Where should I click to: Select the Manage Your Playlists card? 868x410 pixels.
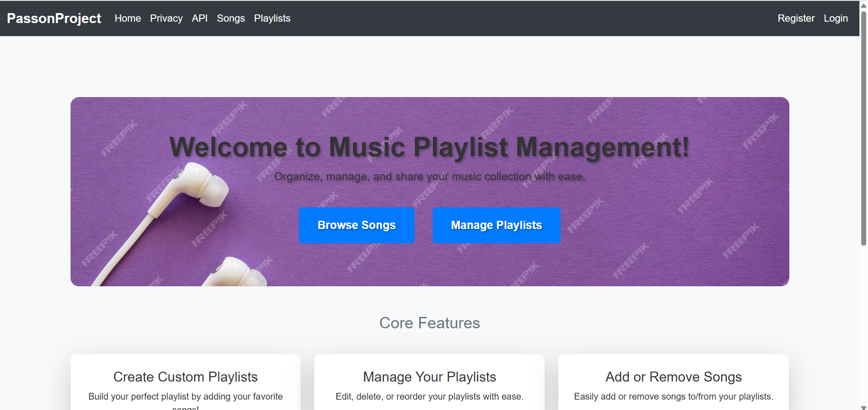pos(429,384)
